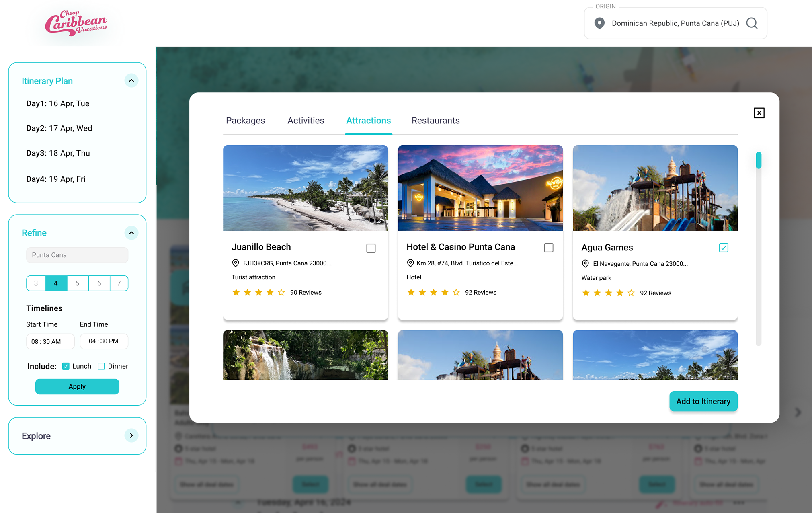This screenshot has width=812, height=513.
Task: Collapse the Refine panel
Action: [131, 233]
